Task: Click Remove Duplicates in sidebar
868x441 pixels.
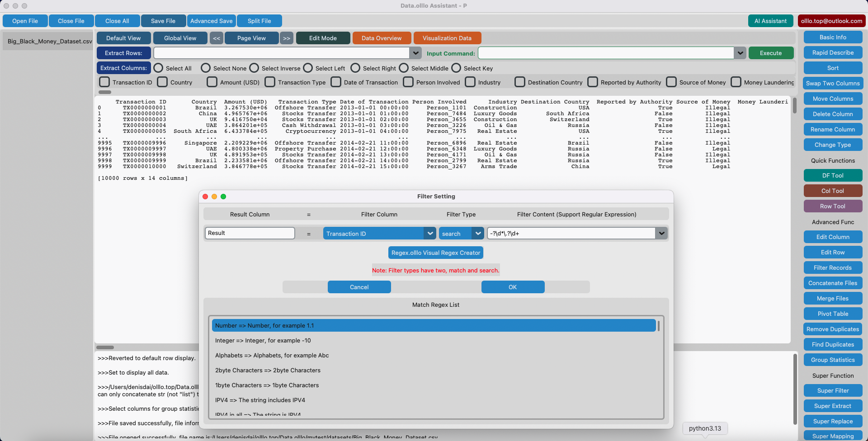Action: pyautogui.click(x=833, y=329)
